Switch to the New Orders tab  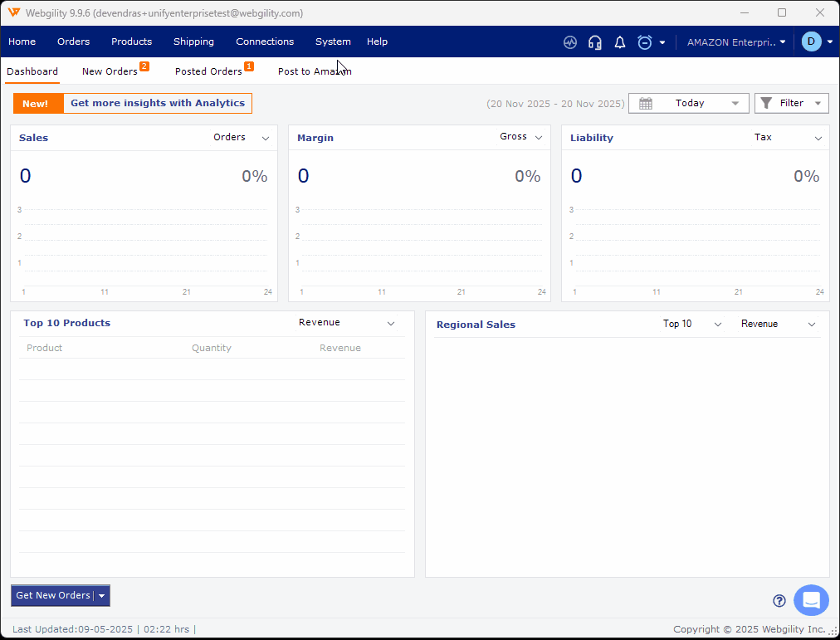[x=110, y=71]
